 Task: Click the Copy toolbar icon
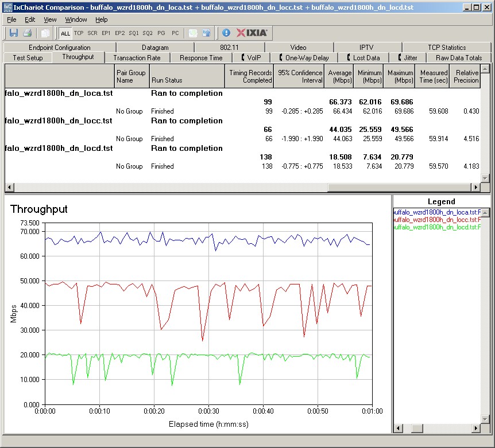[x=45, y=33]
